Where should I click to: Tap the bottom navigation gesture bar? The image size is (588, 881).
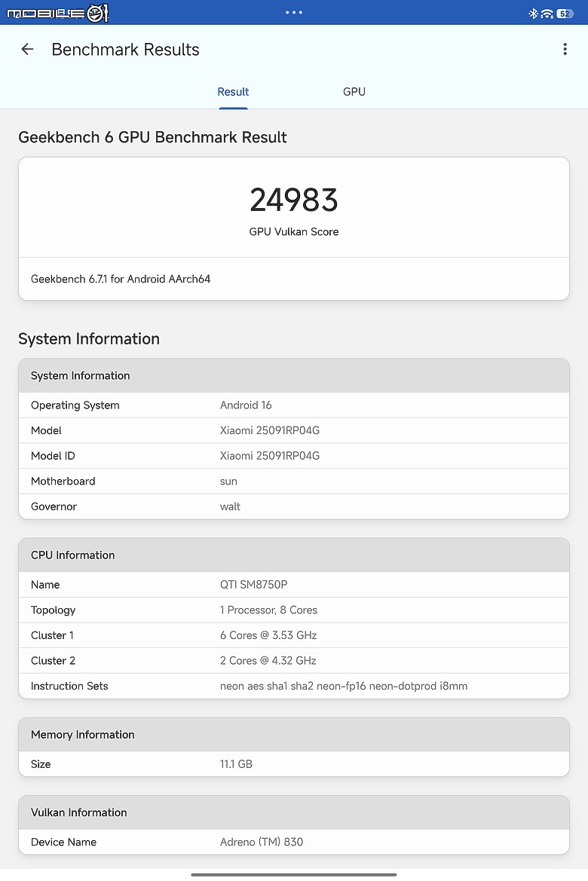294,874
